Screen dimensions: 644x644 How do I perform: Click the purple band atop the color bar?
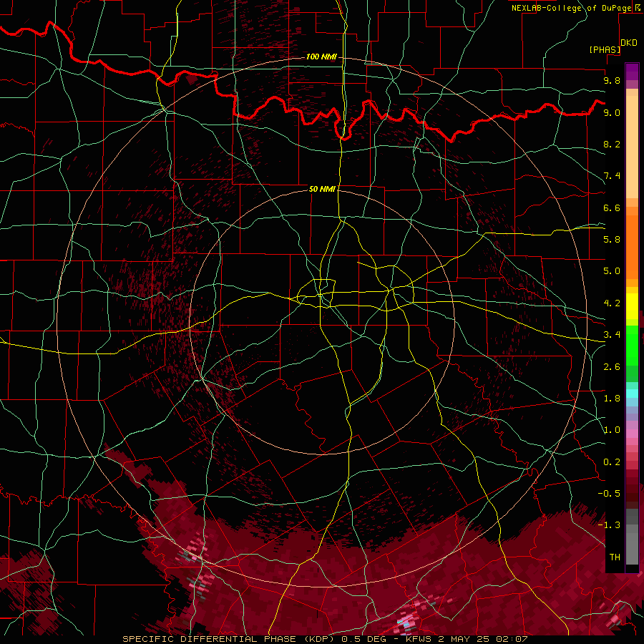pyautogui.click(x=632, y=72)
